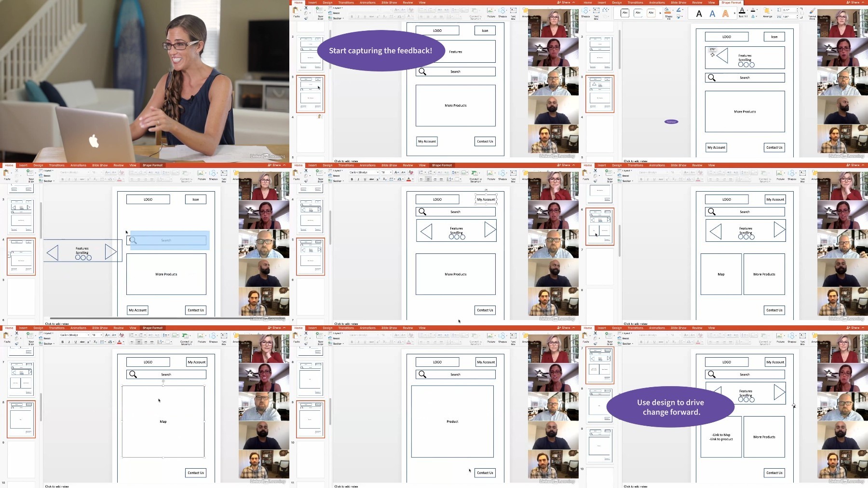Expand the Abc shape styles gallery arrow
Screen dimensions: 868x488
[660, 13]
